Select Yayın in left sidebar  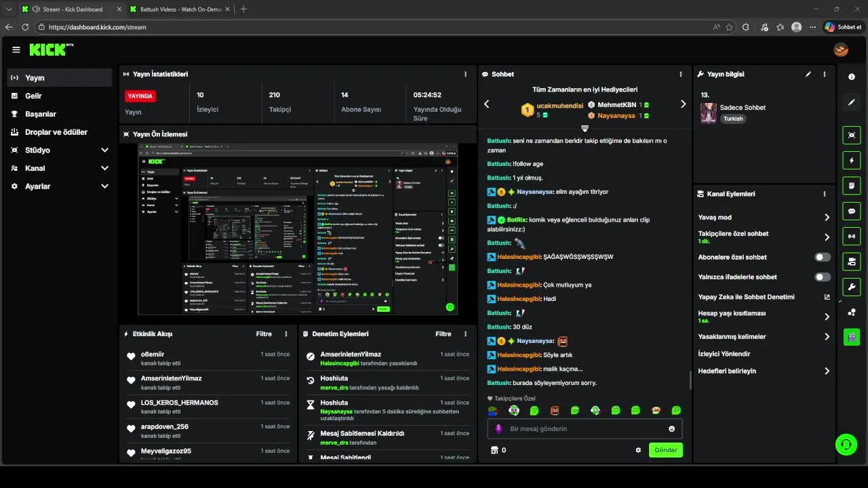tap(60, 78)
